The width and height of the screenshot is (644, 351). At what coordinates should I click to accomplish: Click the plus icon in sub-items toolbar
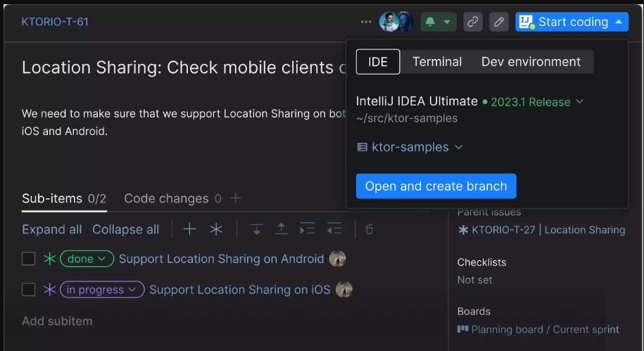(x=189, y=229)
